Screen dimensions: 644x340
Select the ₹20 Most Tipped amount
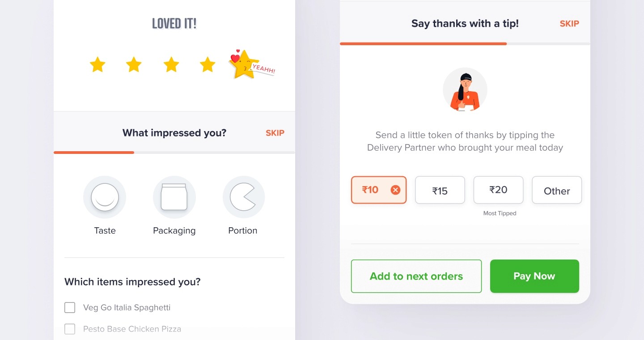click(498, 190)
